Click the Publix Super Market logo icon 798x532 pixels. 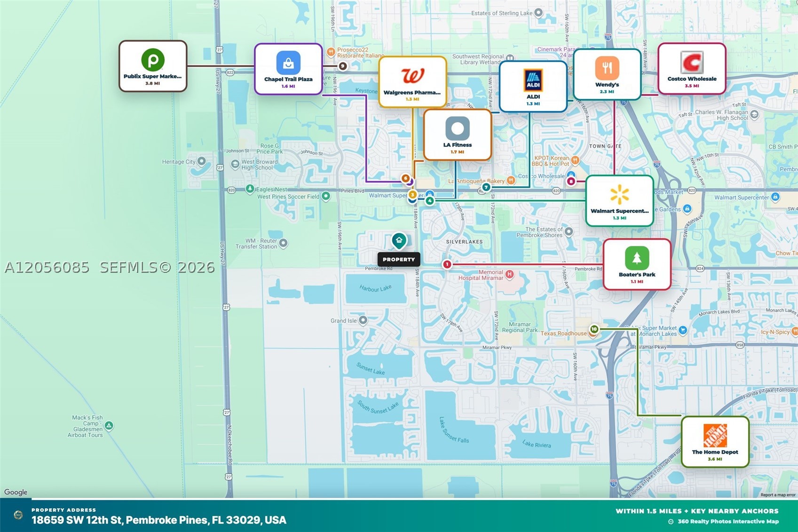pyautogui.click(x=153, y=60)
